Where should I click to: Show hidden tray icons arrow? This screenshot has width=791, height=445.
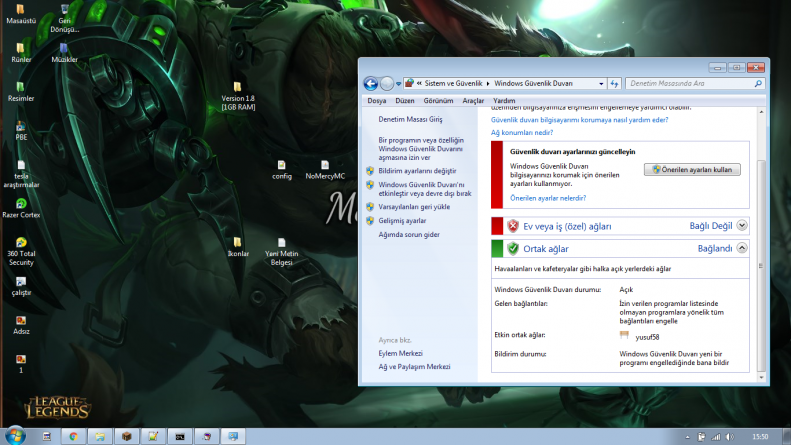pyautogui.click(x=687, y=437)
